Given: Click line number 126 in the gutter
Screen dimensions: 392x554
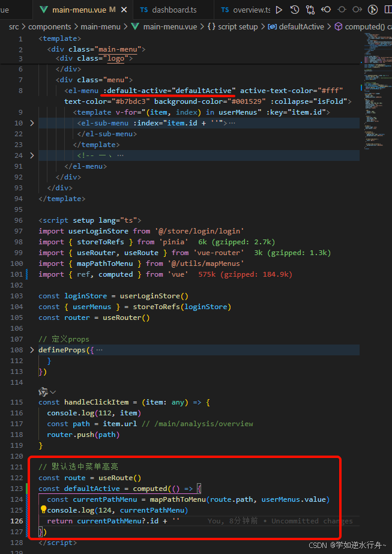Looking at the screenshot, I should tap(16, 521).
